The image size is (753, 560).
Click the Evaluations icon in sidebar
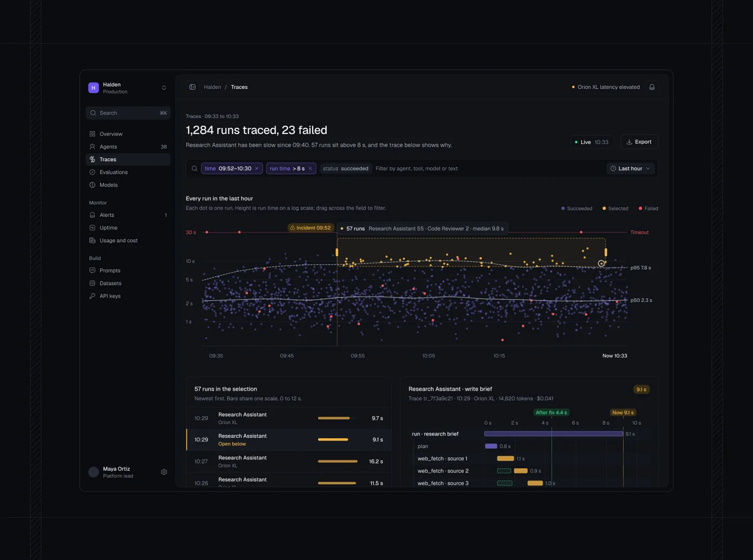[93, 173]
